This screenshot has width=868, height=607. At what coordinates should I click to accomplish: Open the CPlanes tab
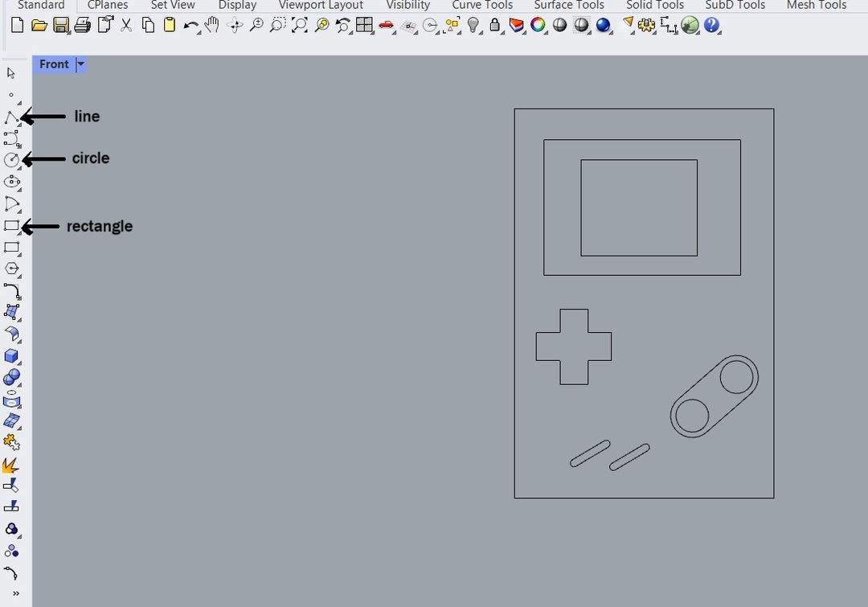(x=108, y=5)
